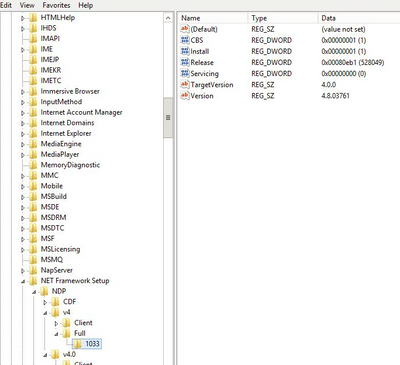Click the InputMethod folder icon
Viewport: 400px width, 365px height.
(33, 102)
